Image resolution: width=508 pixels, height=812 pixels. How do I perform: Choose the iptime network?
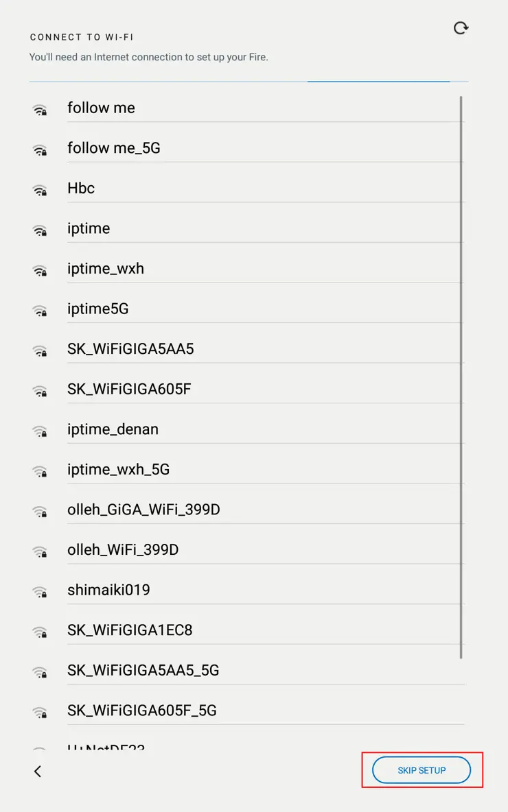tap(89, 228)
